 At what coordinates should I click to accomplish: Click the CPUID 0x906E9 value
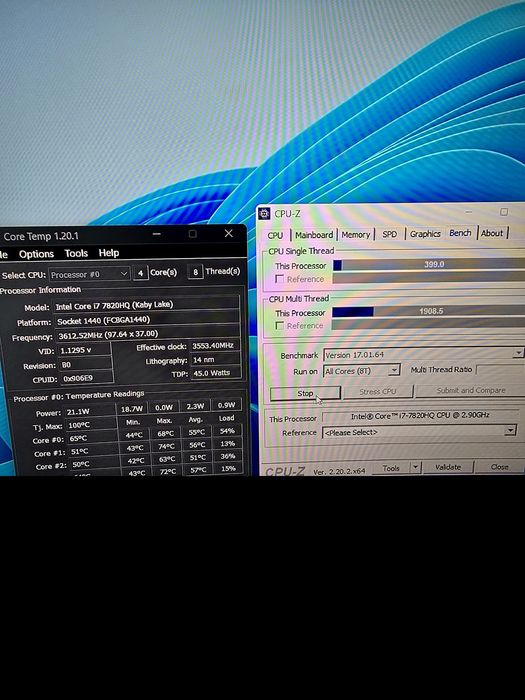(x=87, y=379)
